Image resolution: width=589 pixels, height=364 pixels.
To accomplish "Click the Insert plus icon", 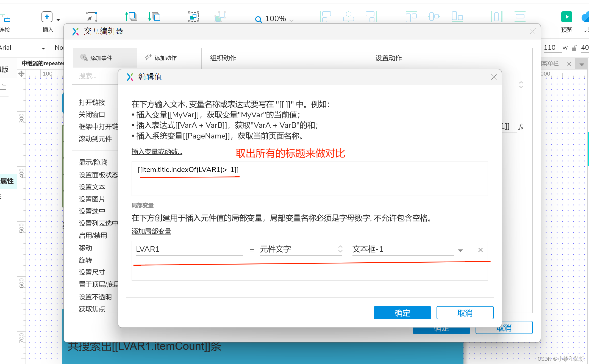I will [47, 17].
